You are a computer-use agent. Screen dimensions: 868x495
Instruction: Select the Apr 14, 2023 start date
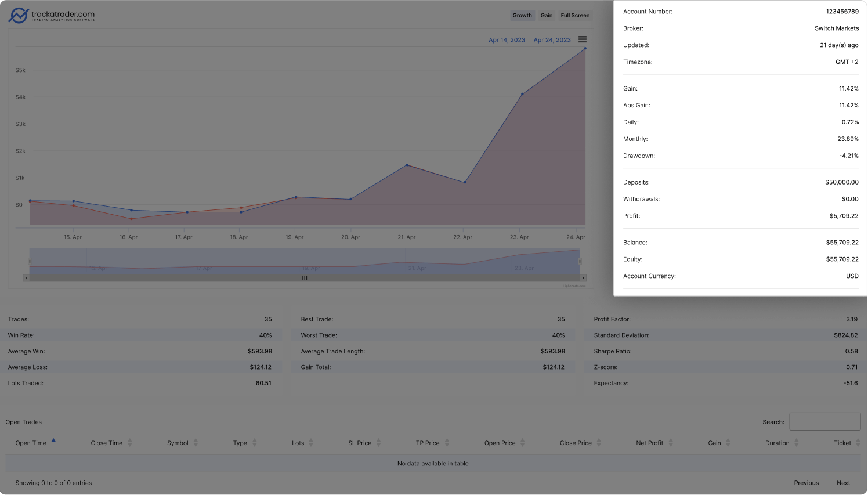[x=507, y=40]
